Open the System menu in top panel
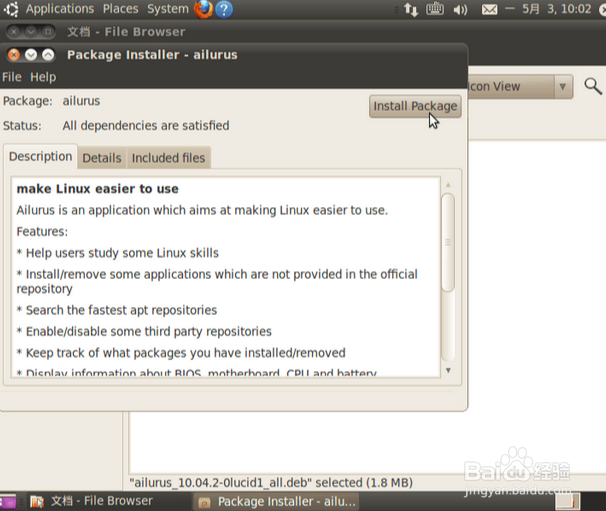This screenshot has height=511, width=606. click(x=168, y=9)
